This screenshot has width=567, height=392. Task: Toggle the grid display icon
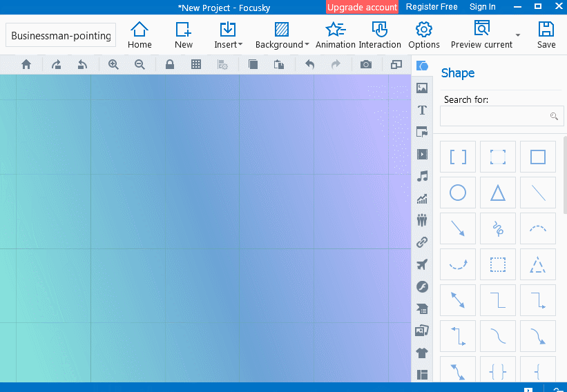196,64
